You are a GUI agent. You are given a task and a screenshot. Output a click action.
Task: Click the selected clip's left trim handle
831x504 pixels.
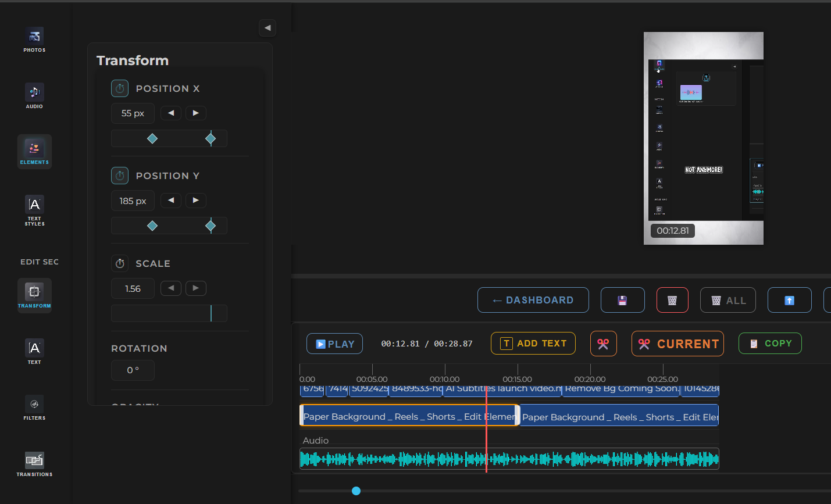(302, 416)
